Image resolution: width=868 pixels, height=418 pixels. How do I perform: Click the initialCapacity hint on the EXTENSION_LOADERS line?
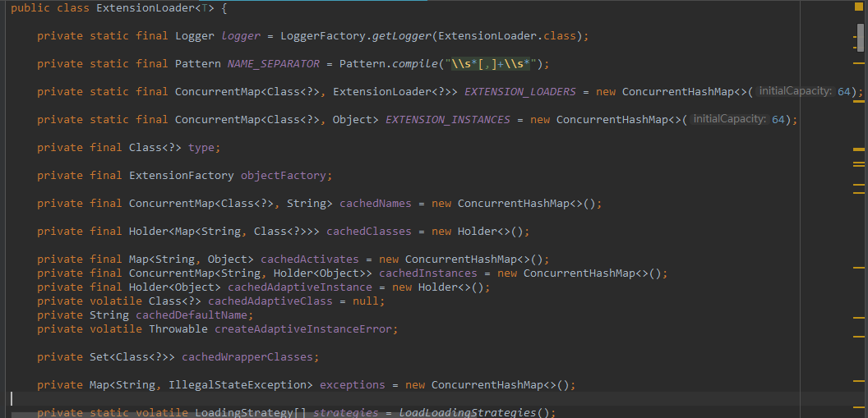796,92
